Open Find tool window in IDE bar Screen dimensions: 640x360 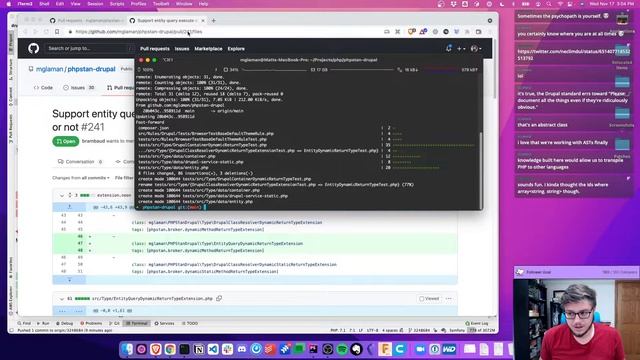click(x=24, y=323)
